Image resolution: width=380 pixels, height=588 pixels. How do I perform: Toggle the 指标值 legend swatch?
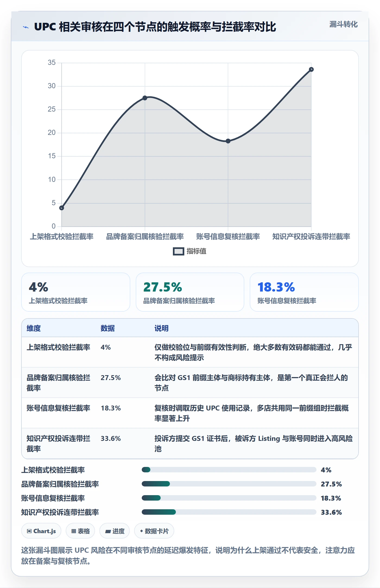pos(178,251)
